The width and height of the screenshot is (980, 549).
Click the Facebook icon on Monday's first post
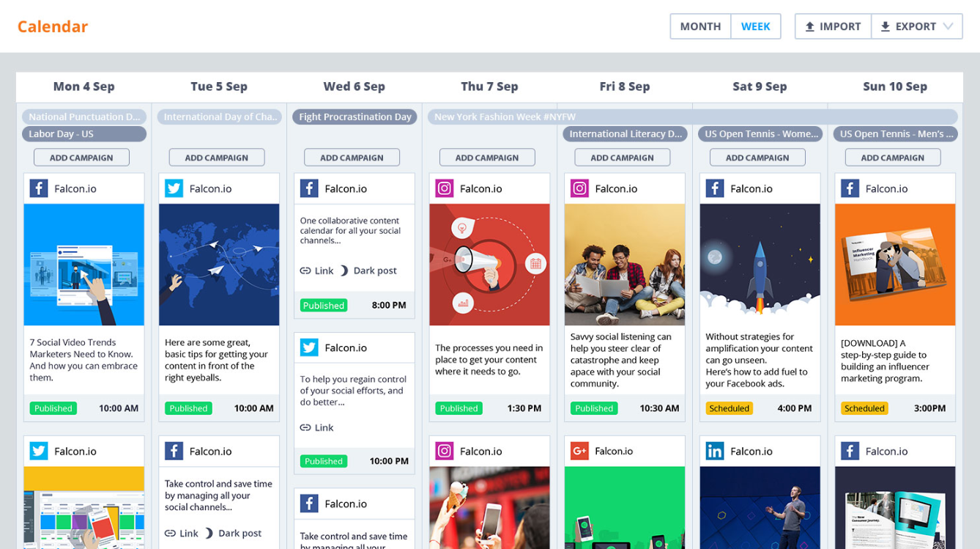click(39, 188)
